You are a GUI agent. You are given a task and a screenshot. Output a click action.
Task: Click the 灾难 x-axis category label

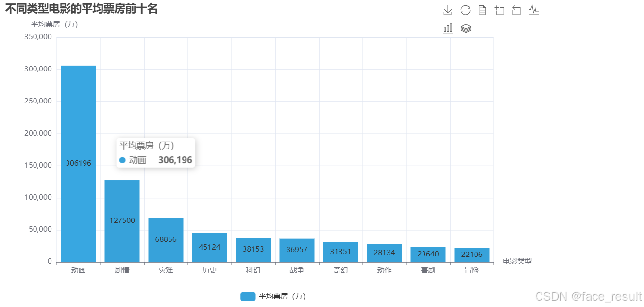point(166,270)
